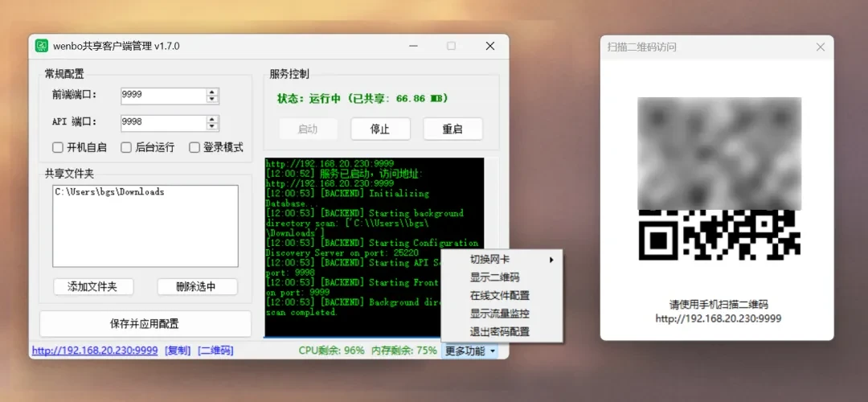Toggle the 更多功能 dropdown
Viewport: 868px width, 402px height.
[470, 351]
